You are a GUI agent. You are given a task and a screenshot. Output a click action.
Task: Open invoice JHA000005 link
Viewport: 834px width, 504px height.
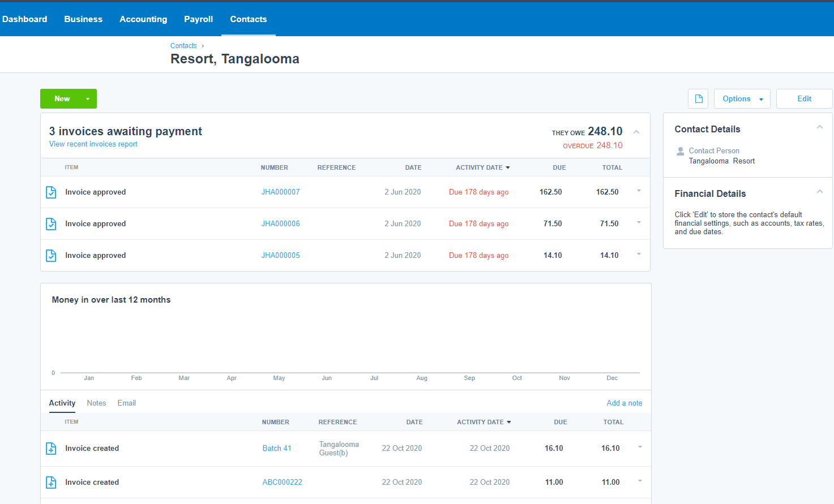pyautogui.click(x=280, y=256)
